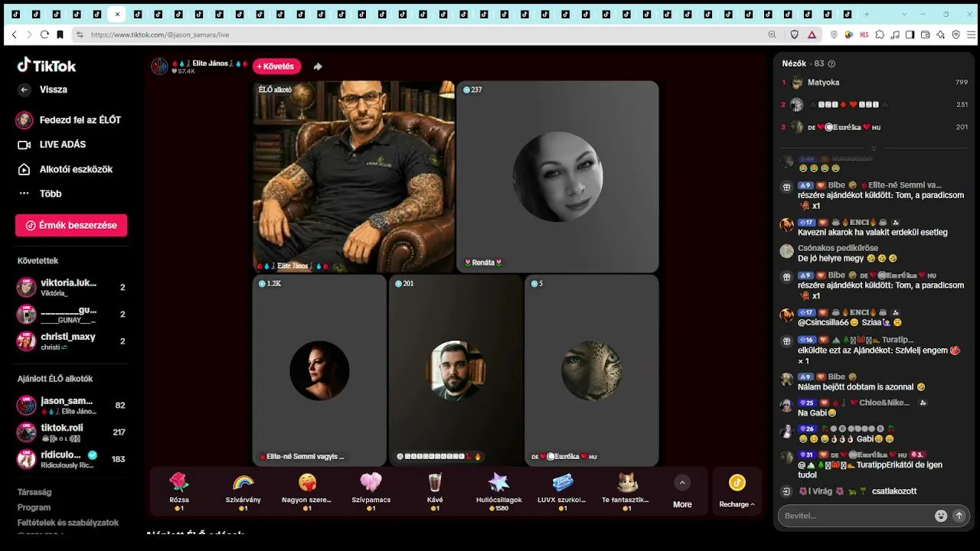Open the browser hamburger menu
Image resolution: width=980 pixels, height=551 pixels.
[972, 34]
